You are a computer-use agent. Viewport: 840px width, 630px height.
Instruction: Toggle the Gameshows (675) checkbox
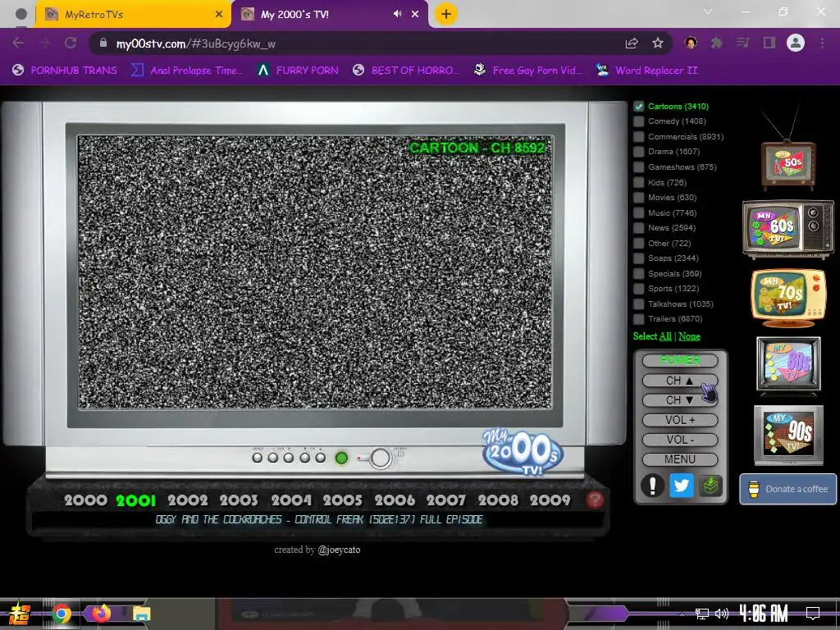638,167
